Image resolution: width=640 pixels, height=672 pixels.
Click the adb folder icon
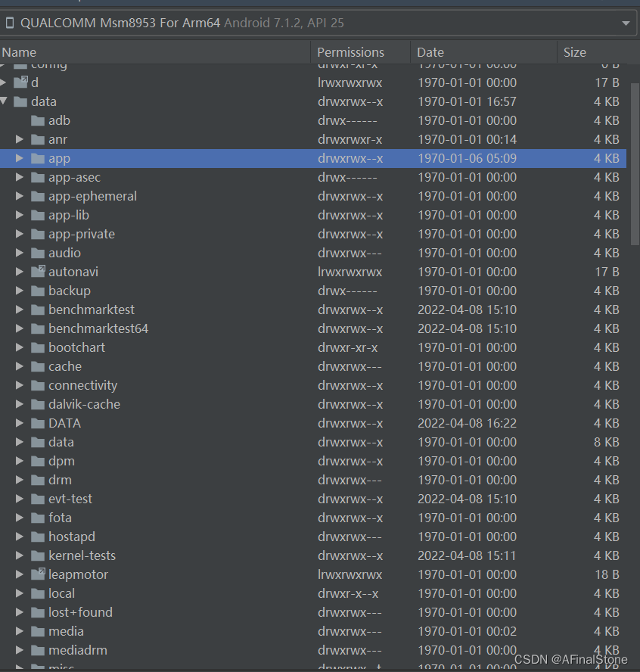click(x=38, y=120)
